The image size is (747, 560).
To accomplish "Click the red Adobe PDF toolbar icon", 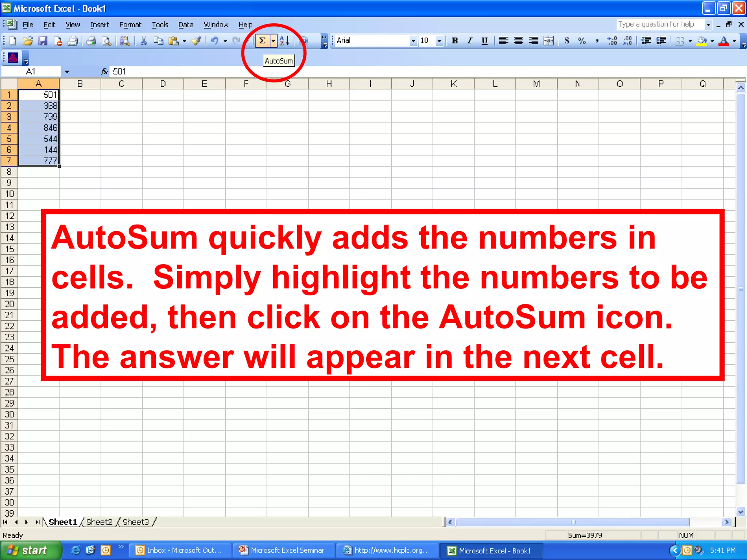I will click(13, 58).
